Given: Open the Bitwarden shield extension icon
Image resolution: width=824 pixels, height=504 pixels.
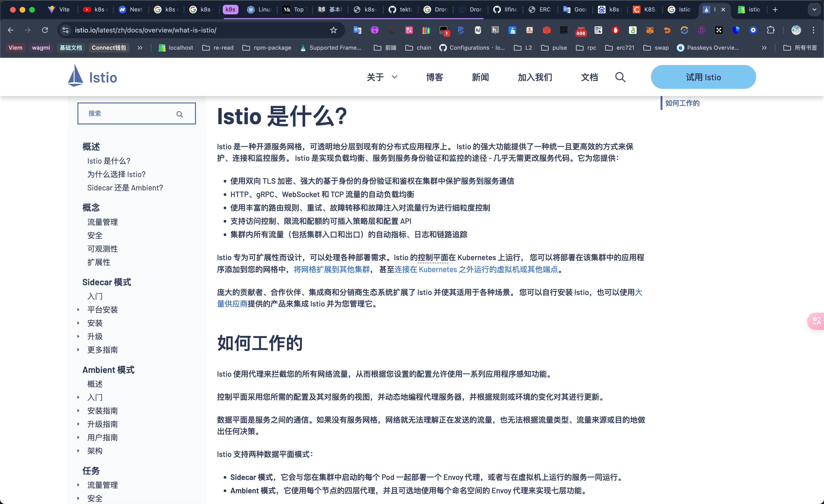Looking at the screenshot, I should (736, 30).
